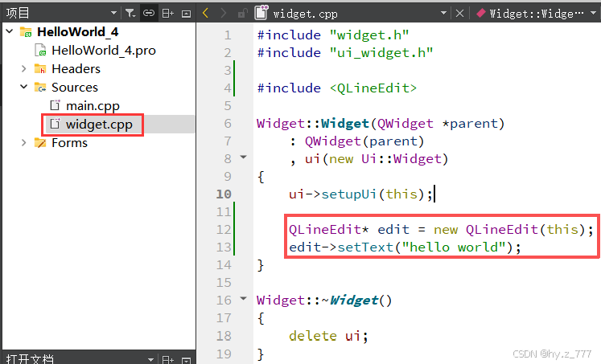Open the open documents panel dropdown
Screen dimensions: 601x364
(150, 359)
